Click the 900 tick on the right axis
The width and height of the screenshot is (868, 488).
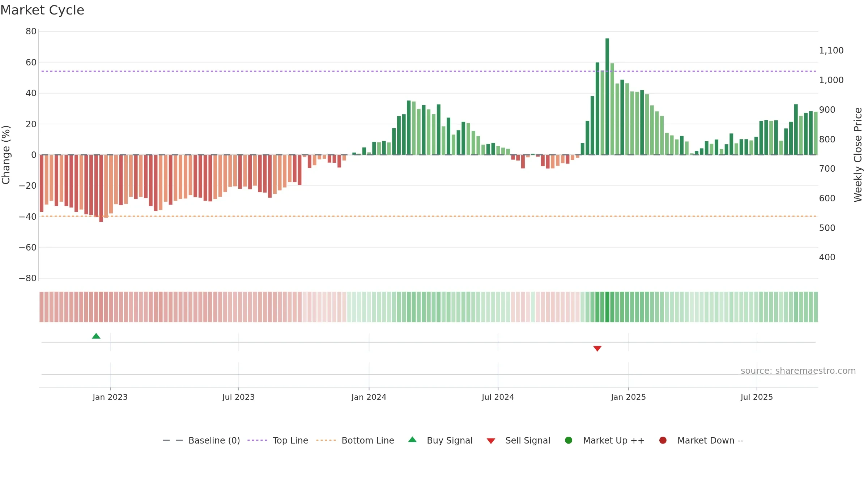point(827,110)
